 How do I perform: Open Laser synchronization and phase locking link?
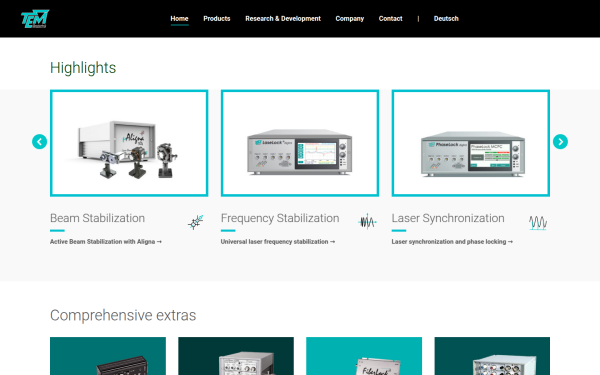452,241
